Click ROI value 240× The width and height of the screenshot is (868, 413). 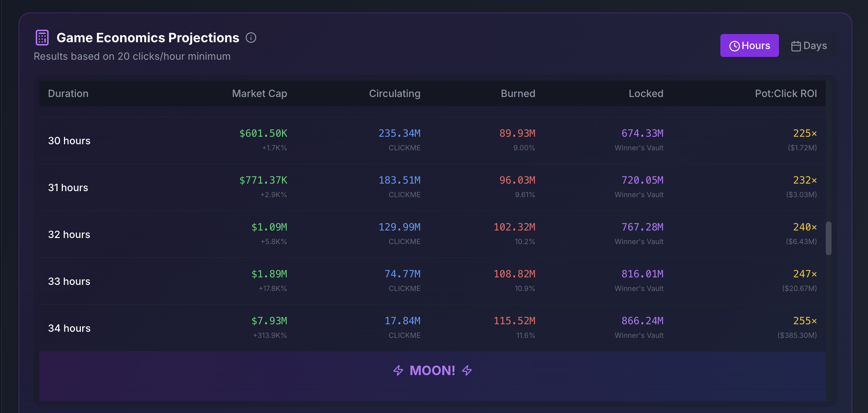pos(805,227)
